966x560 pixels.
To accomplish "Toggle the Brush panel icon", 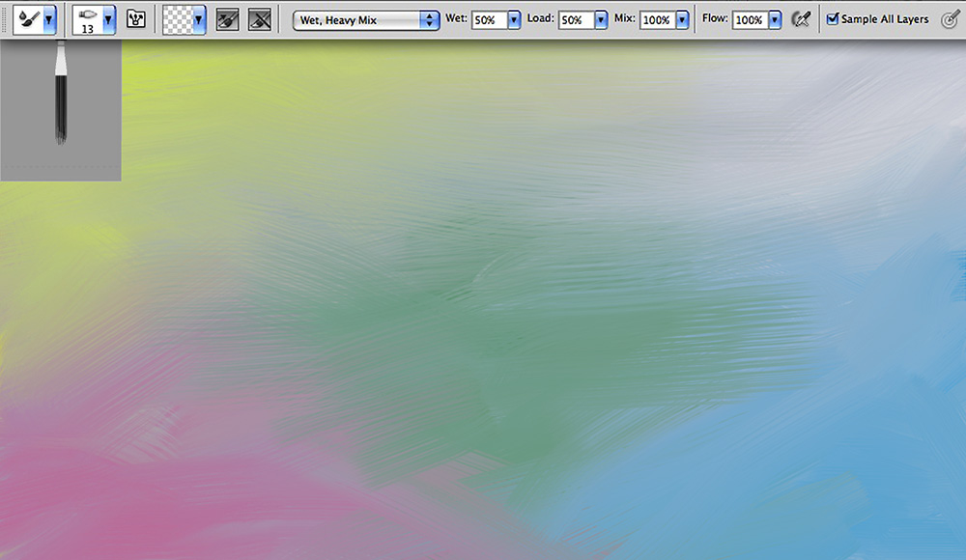I will click(x=135, y=19).
